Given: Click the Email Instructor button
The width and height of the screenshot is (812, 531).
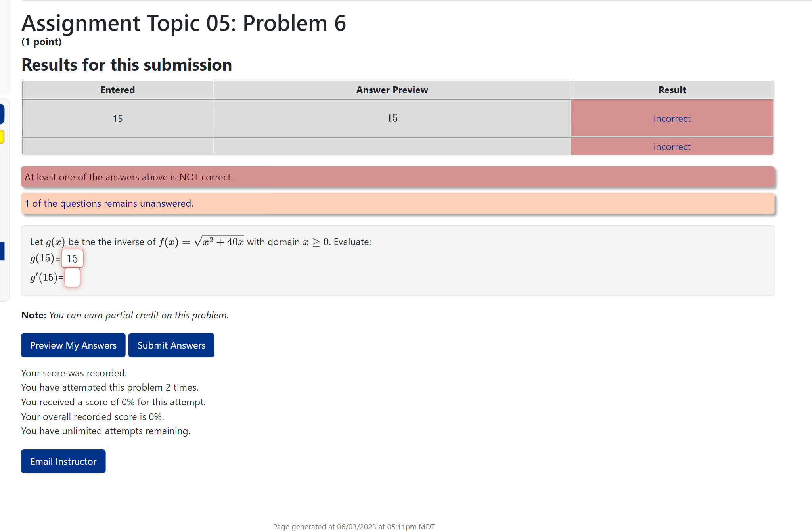Looking at the screenshot, I should tap(63, 461).
